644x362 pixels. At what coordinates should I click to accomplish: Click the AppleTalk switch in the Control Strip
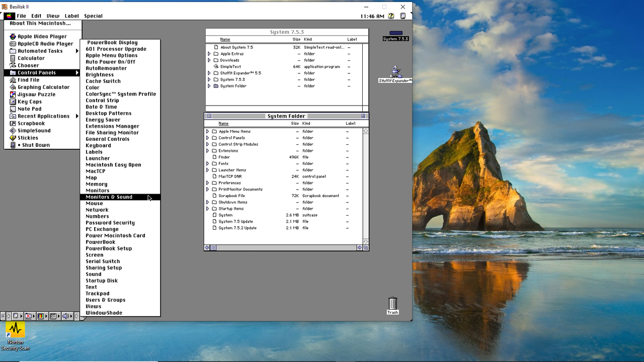pos(18,316)
